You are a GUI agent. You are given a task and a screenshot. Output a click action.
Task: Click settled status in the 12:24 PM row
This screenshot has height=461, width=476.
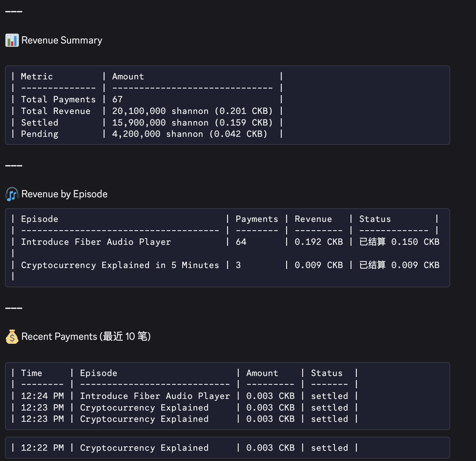[329, 396]
